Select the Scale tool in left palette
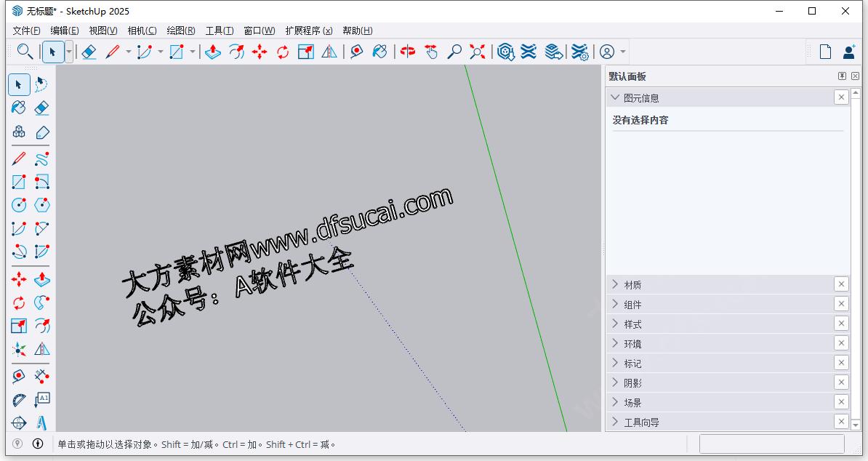868x461 pixels. click(x=19, y=326)
